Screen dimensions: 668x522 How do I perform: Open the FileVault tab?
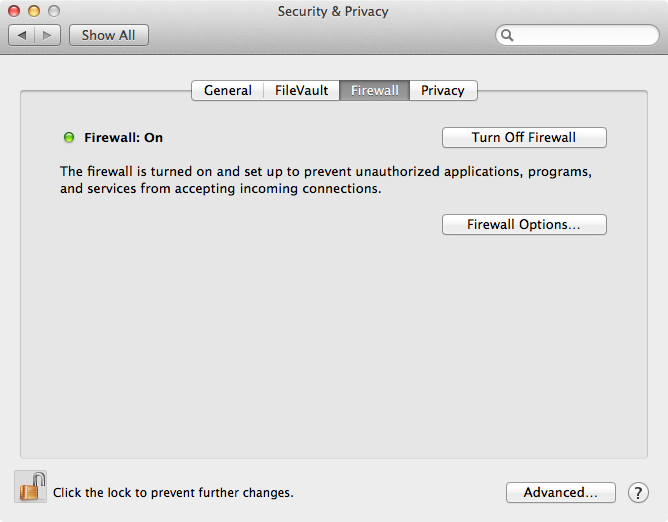(x=302, y=90)
